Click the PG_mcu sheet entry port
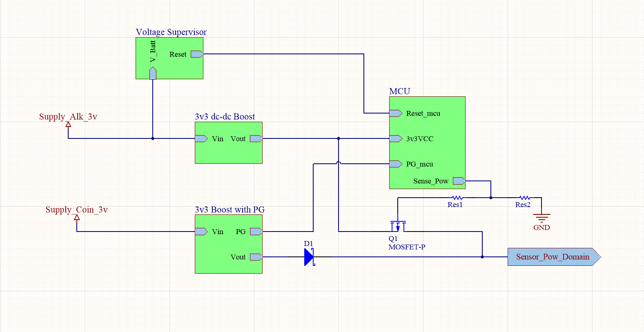The image size is (644, 332). (x=396, y=164)
